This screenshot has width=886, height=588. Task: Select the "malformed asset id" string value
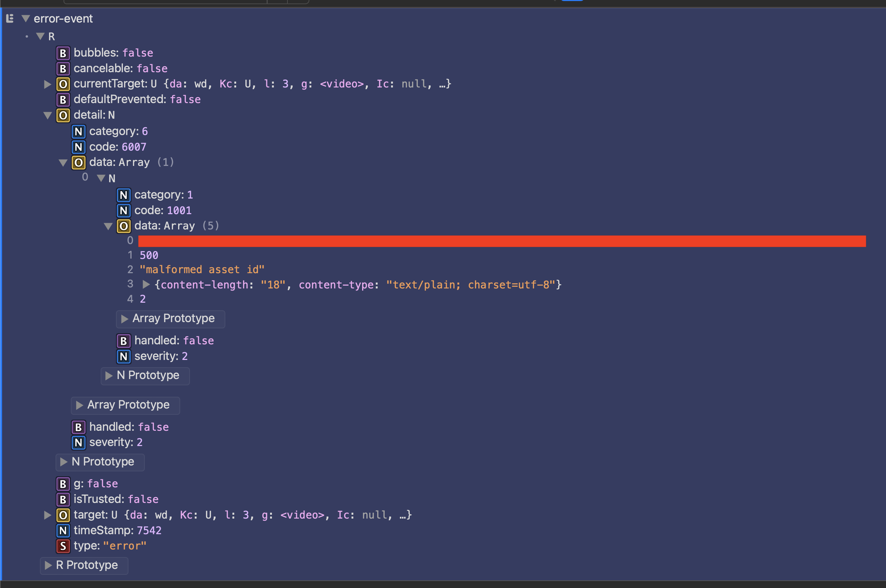point(202,269)
